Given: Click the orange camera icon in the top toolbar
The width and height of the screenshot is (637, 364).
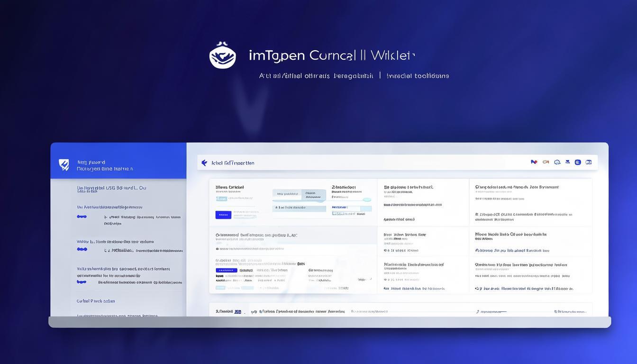Looking at the screenshot, I should point(546,162).
